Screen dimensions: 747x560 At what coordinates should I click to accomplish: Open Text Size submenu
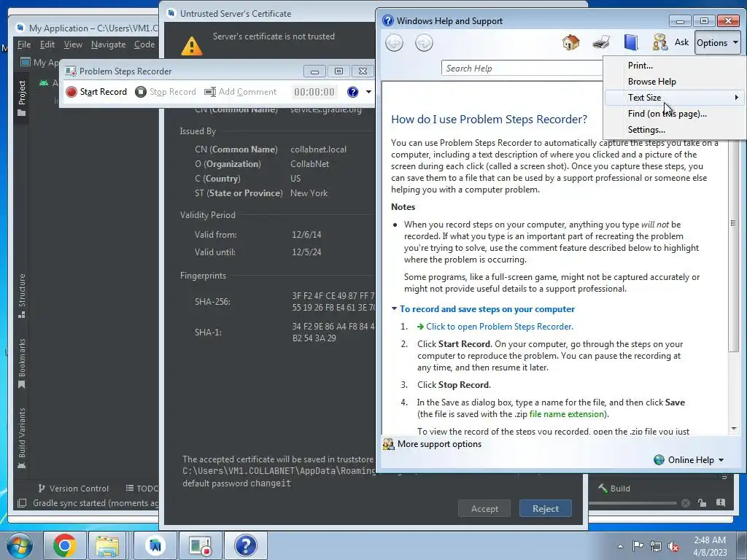674,98
